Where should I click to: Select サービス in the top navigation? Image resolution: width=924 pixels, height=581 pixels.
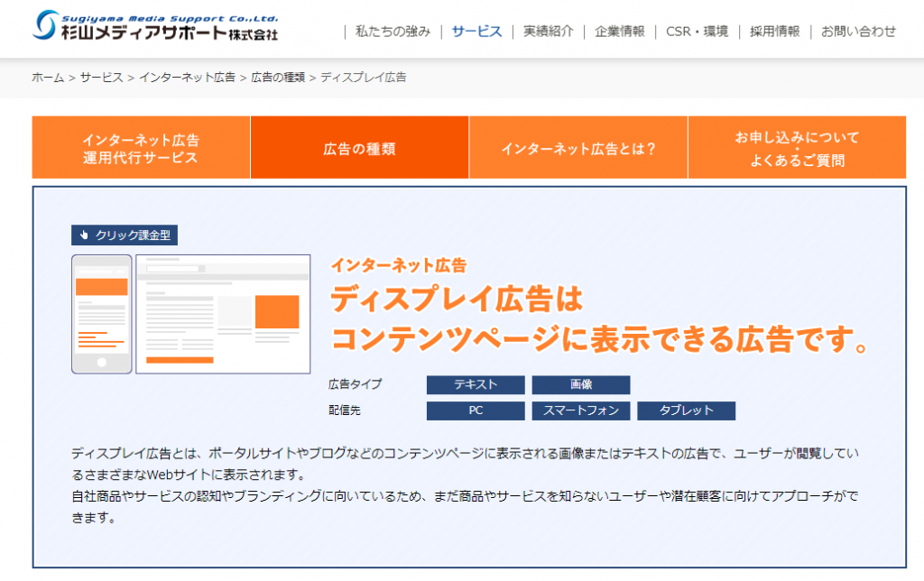[x=476, y=32]
